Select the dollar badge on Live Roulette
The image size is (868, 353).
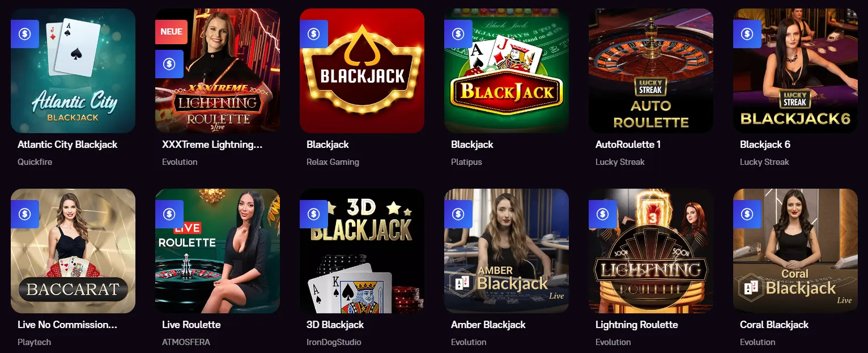click(x=169, y=214)
